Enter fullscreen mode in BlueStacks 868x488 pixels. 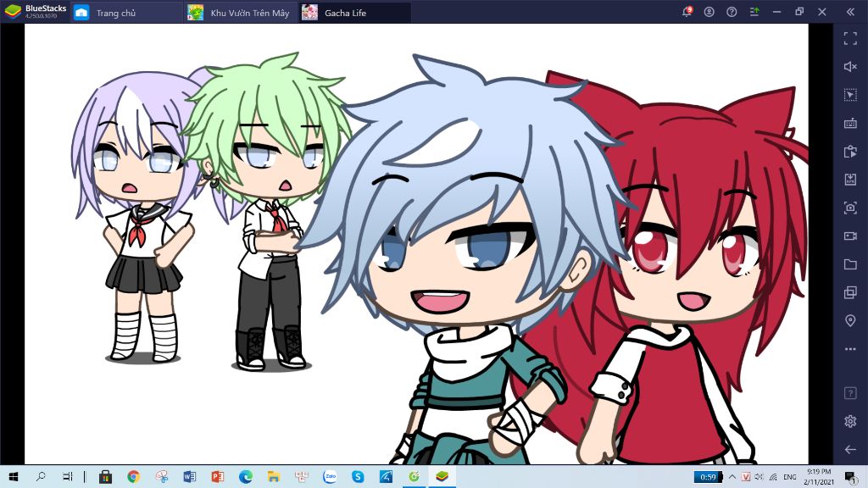(850, 38)
